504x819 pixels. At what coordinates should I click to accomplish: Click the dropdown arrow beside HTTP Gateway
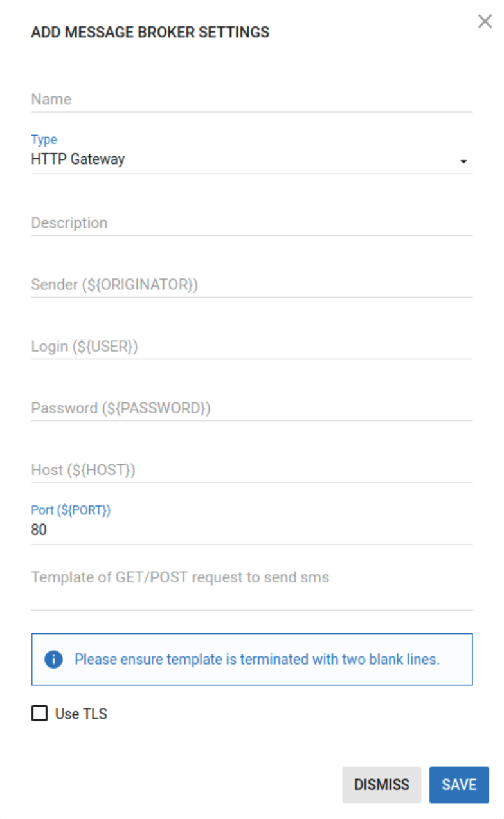click(463, 161)
